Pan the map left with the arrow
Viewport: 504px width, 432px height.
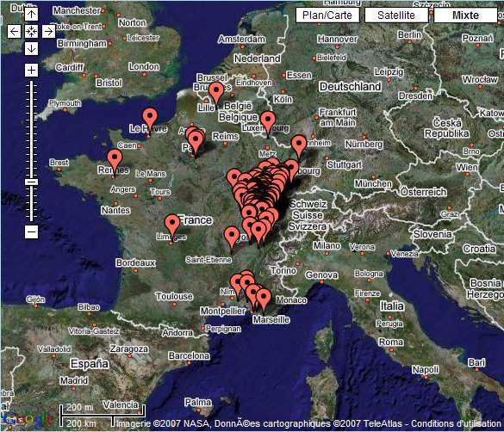point(14,32)
